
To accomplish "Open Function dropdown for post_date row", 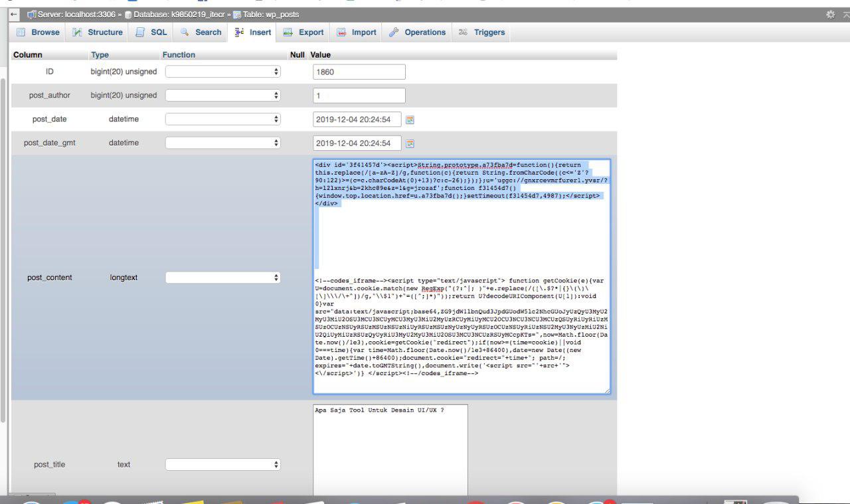I will pos(223,120).
